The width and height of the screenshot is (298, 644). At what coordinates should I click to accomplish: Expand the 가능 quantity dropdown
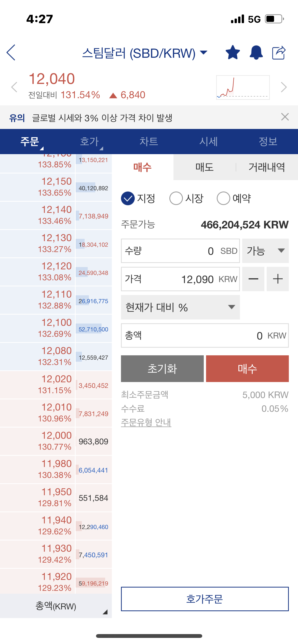click(265, 251)
